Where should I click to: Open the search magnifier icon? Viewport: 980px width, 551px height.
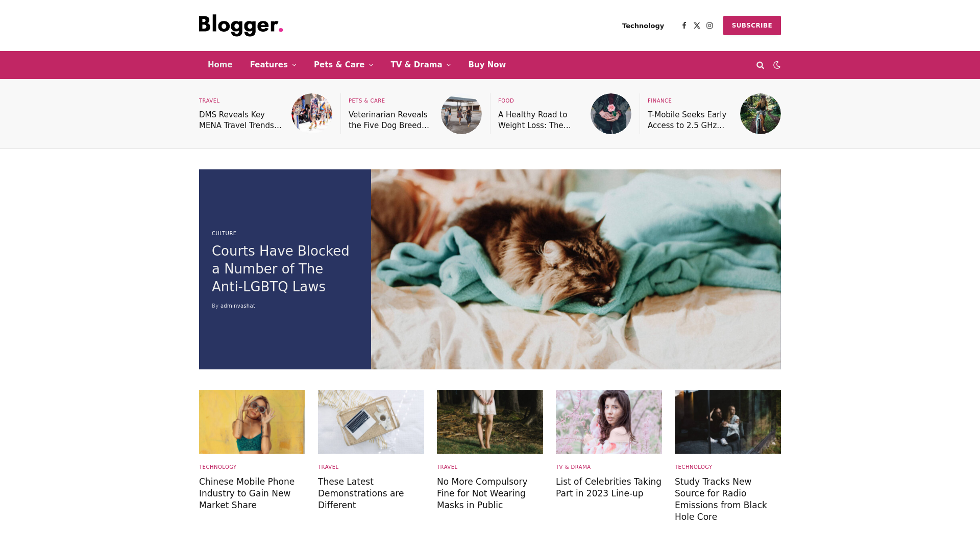click(760, 65)
